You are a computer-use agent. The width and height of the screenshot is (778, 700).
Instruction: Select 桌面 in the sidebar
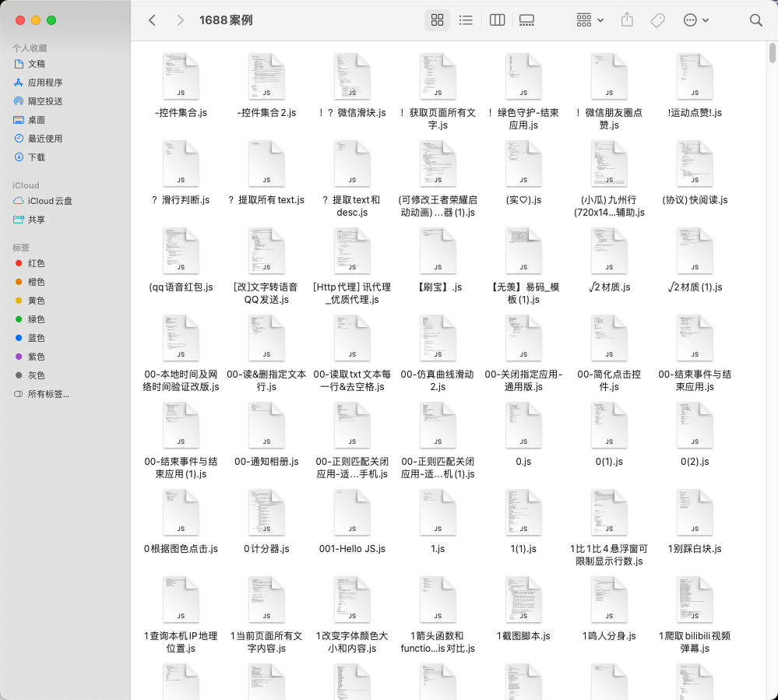tap(36, 120)
